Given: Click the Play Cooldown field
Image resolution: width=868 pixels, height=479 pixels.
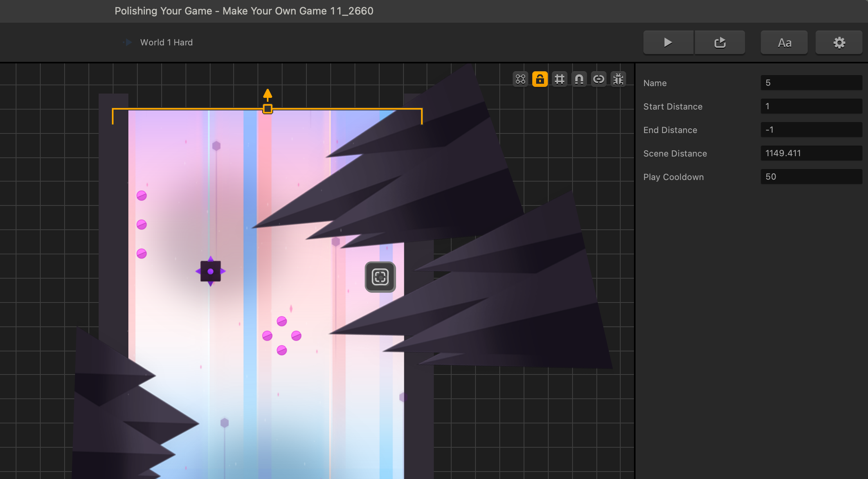Looking at the screenshot, I should click(811, 177).
